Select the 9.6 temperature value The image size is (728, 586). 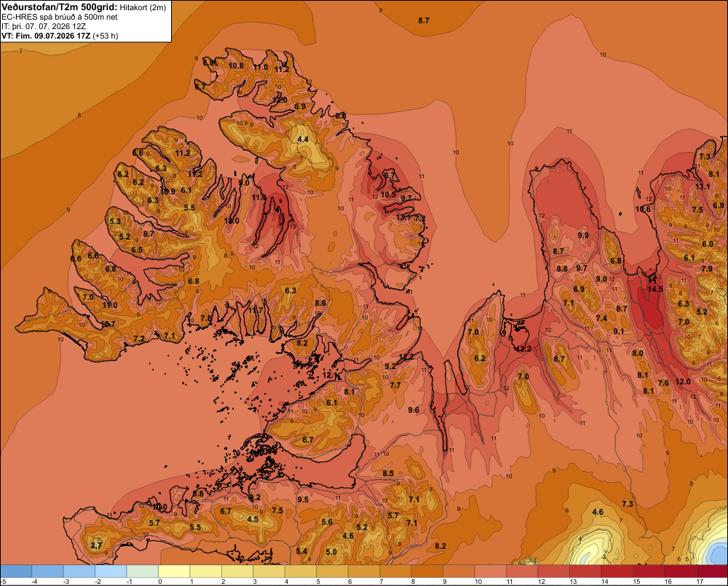coord(414,410)
